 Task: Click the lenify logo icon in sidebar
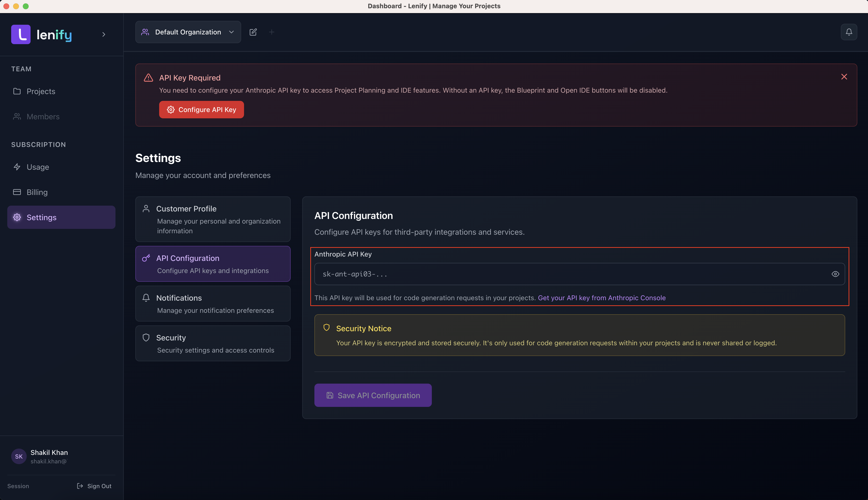(21, 34)
